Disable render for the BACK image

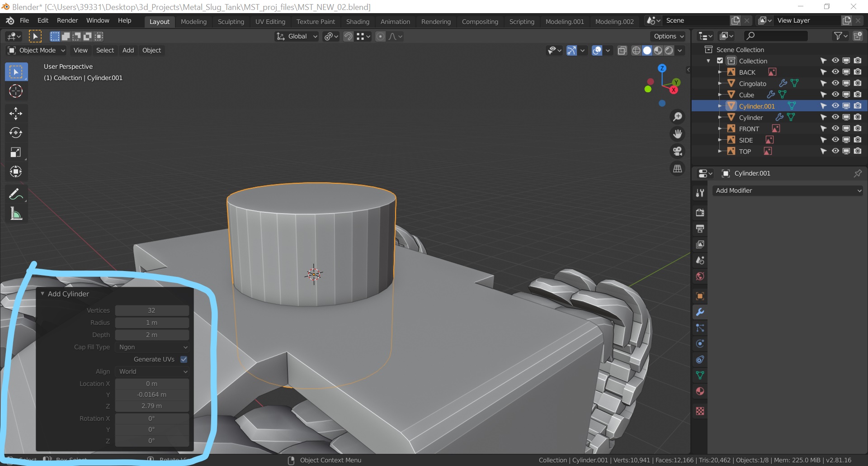[858, 72]
